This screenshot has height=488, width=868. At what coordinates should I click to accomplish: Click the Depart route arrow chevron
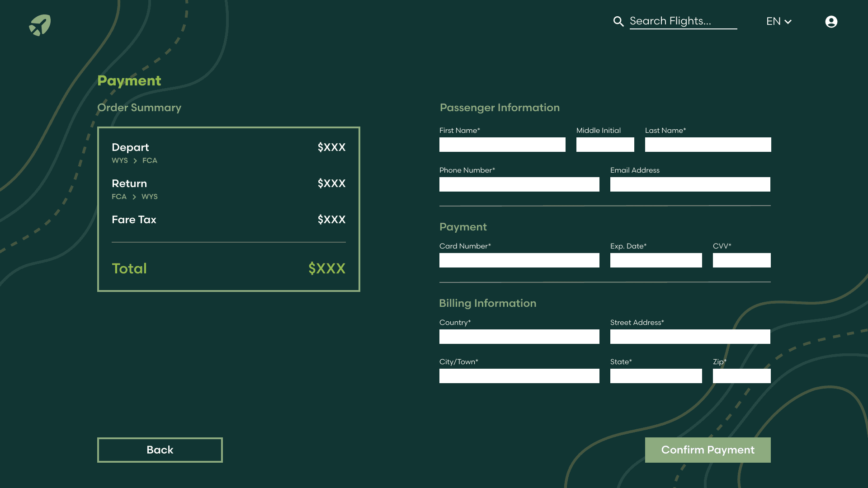click(x=135, y=161)
